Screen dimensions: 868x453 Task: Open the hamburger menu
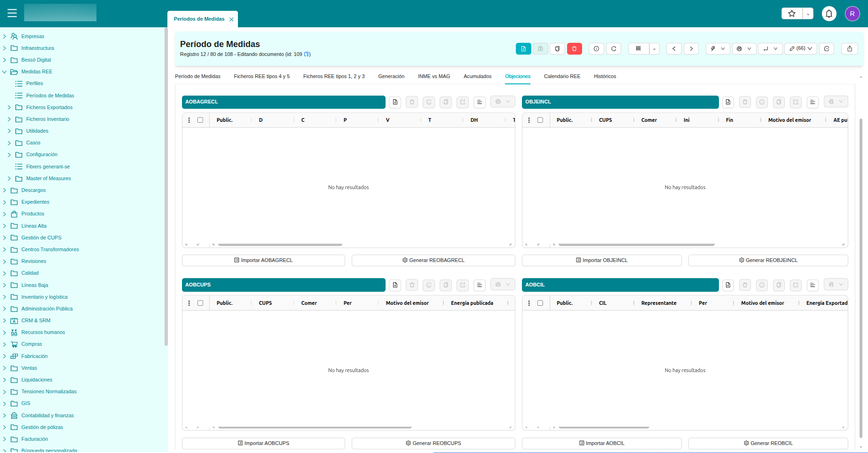coord(12,13)
